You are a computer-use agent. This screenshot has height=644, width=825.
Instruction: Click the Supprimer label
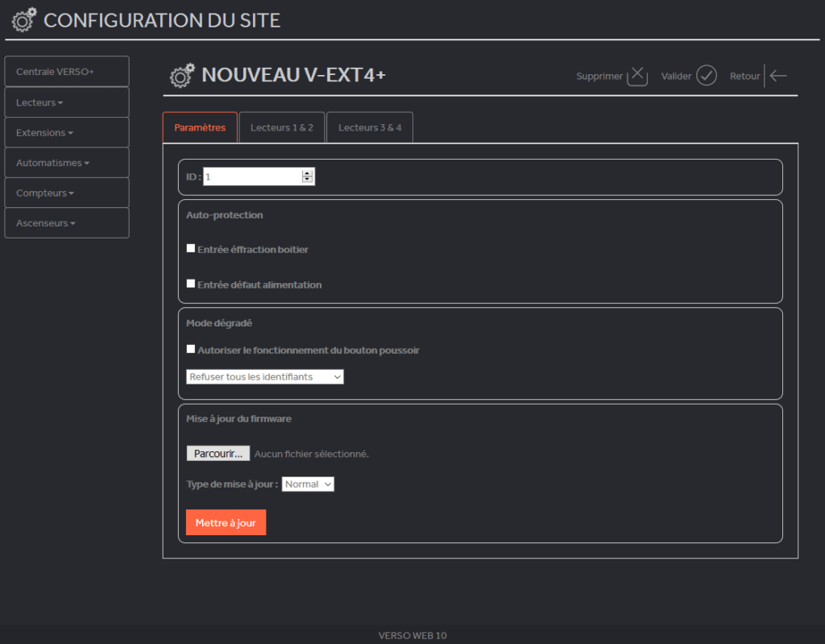pyautogui.click(x=599, y=76)
